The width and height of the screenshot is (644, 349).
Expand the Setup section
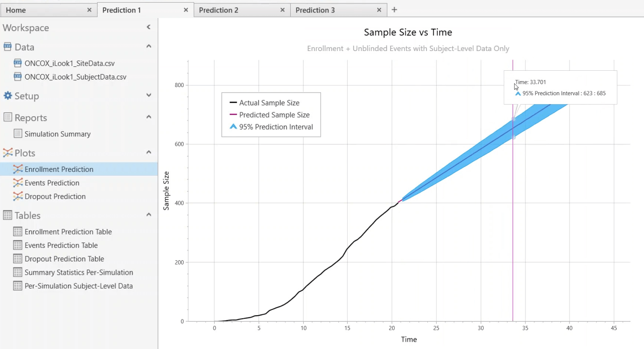149,95
